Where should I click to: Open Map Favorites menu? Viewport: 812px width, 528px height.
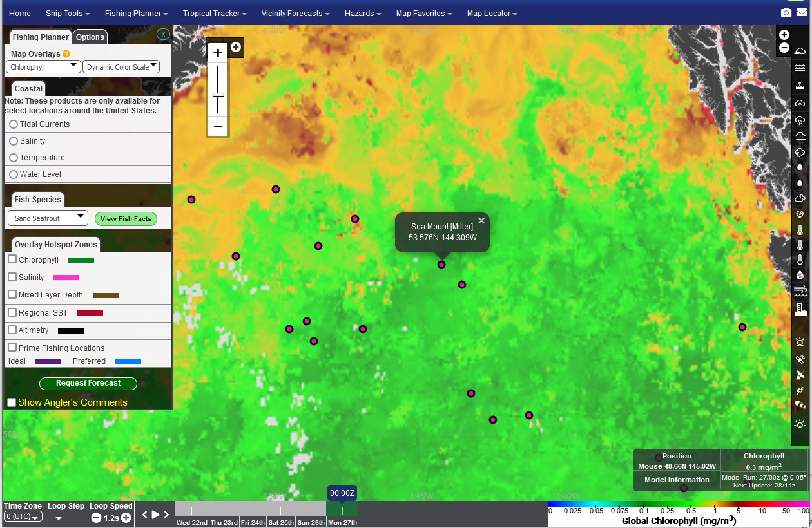[424, 14]
